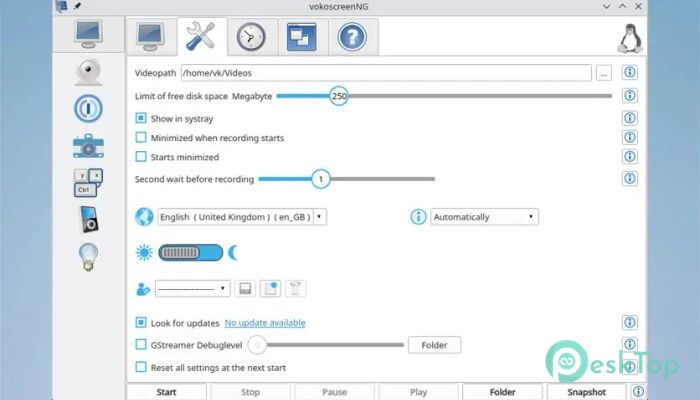Image resolution: width=700 pixels, height=400 pixels.
Task: Select the wrench and screwdriver settings tab
Action: pyautogui.click(x=201, y=37)
